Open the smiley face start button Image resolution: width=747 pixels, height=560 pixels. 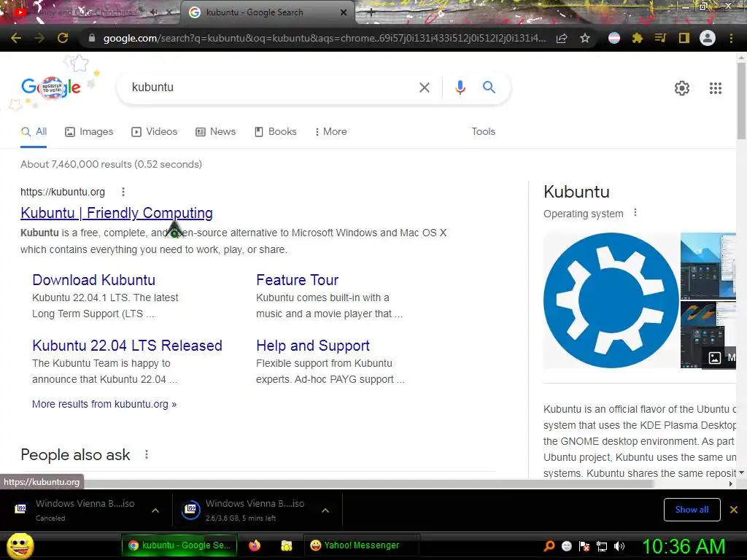[x=20, y=545]
